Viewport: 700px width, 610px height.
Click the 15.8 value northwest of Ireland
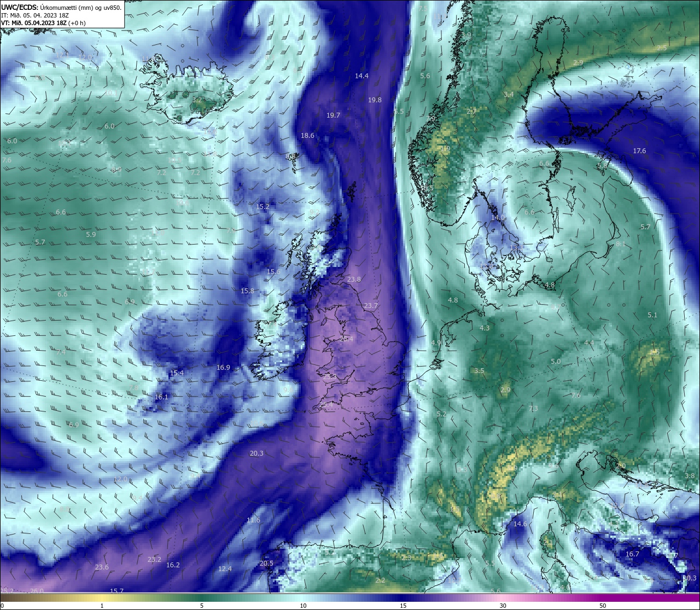coord(247,291)
